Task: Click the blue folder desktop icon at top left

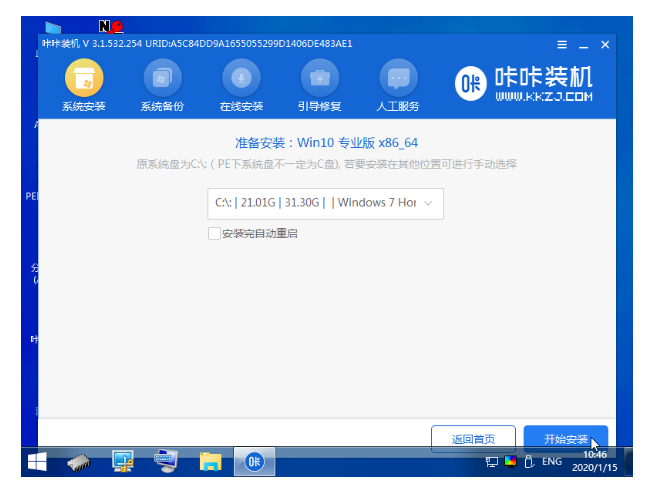Action: [53, 28]
